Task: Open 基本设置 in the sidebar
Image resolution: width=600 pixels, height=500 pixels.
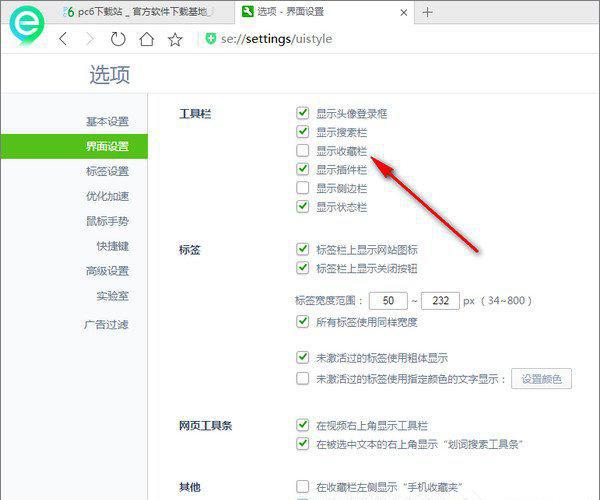Action: [x=107, y=121]
